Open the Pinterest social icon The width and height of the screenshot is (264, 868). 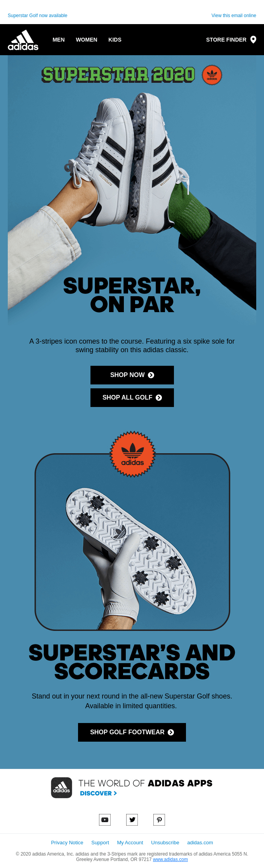[159, 820]
